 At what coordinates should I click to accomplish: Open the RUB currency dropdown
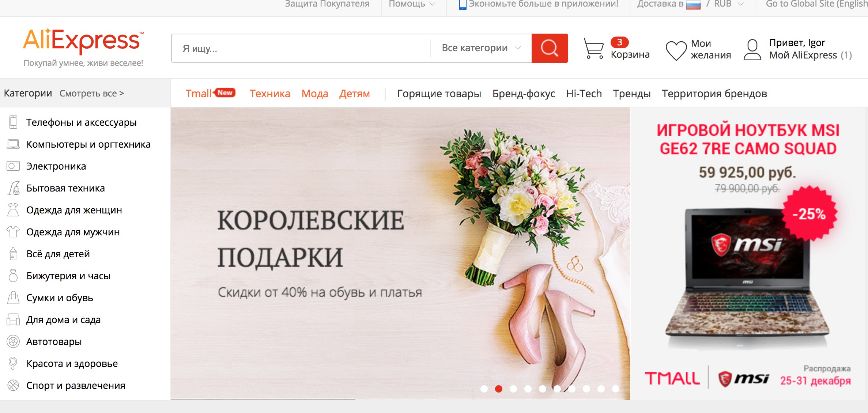pos(729,4)
